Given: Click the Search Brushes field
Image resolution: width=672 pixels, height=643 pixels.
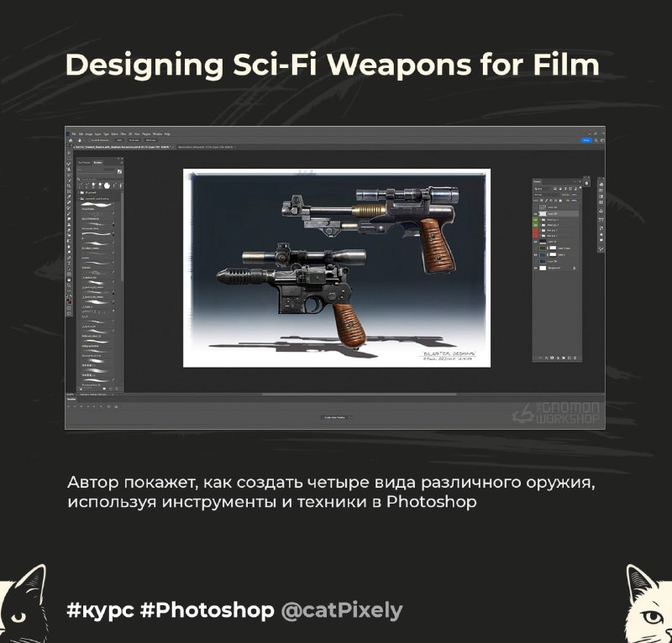Looking at the screenshot, I should tap(100, 179).
